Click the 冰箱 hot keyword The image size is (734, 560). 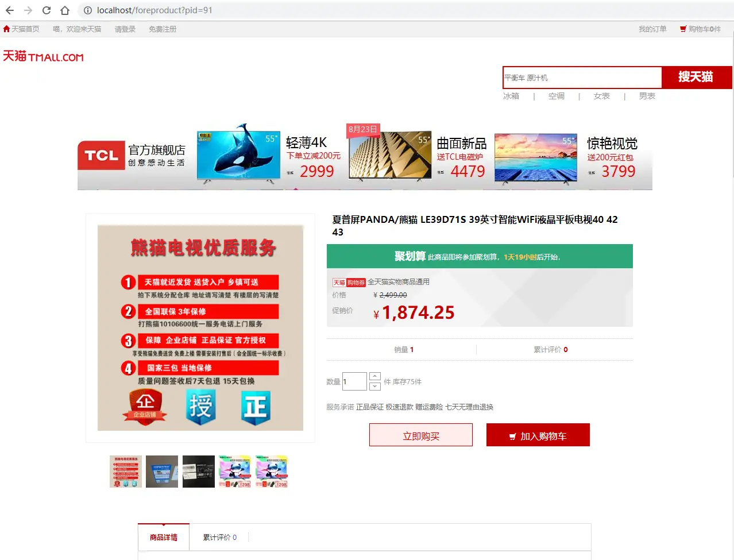coord(511,96)
